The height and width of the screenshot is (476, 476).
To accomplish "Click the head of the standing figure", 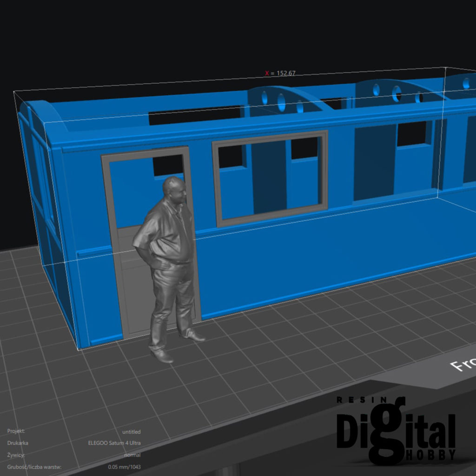I will pos(175,190).
